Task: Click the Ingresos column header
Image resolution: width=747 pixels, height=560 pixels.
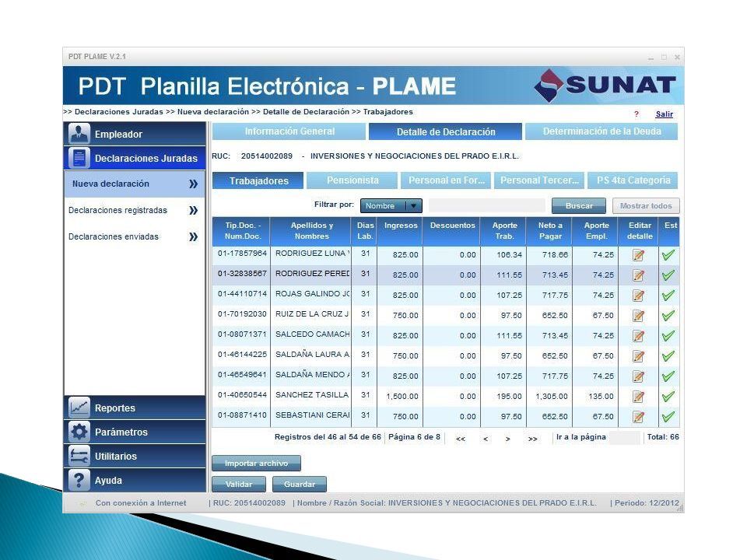Action: (x=401, y=231)
